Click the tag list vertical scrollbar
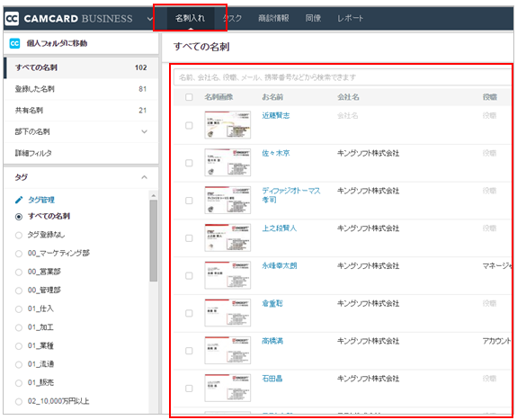517x420 pixels. point(154,241)
